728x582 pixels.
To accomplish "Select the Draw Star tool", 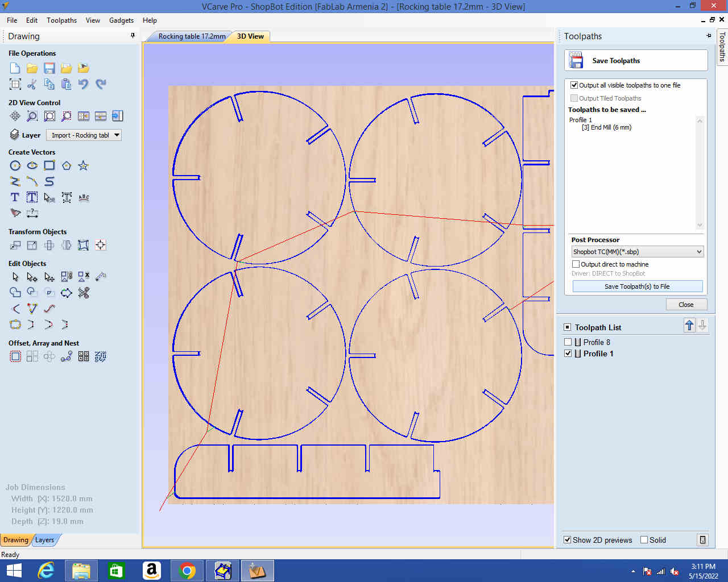I will [x=84, y=165].
